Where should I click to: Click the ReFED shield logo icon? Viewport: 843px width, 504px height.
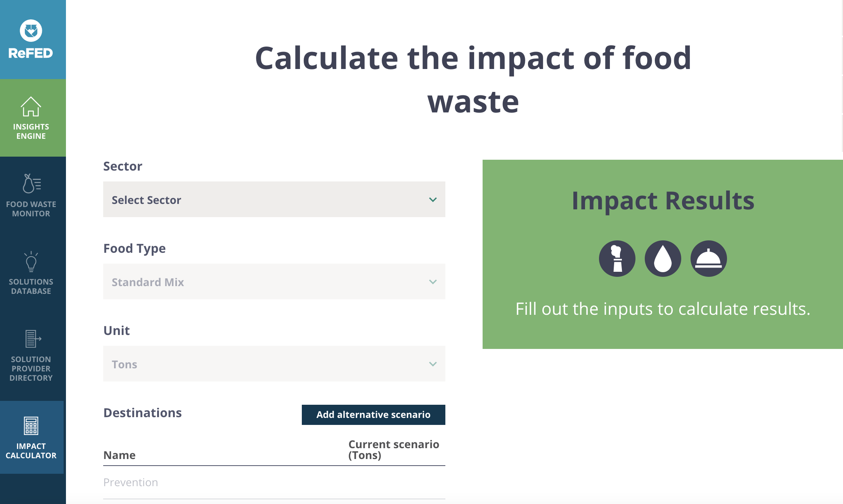31,31
